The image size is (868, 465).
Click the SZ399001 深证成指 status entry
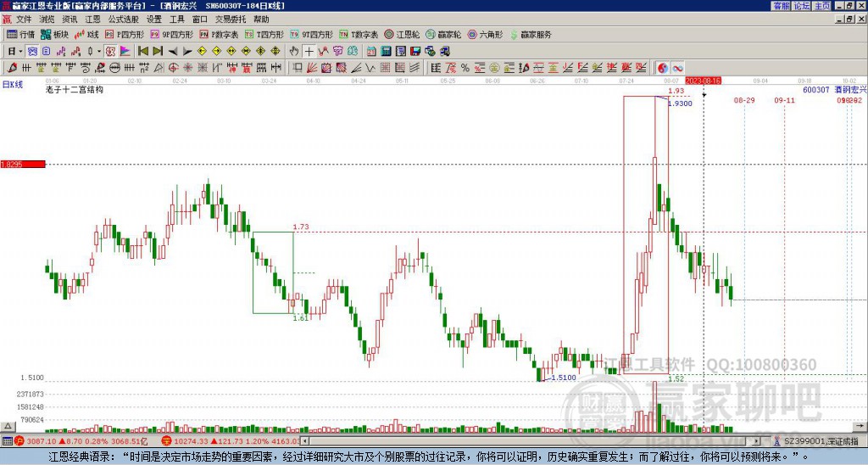pos(821,441)
